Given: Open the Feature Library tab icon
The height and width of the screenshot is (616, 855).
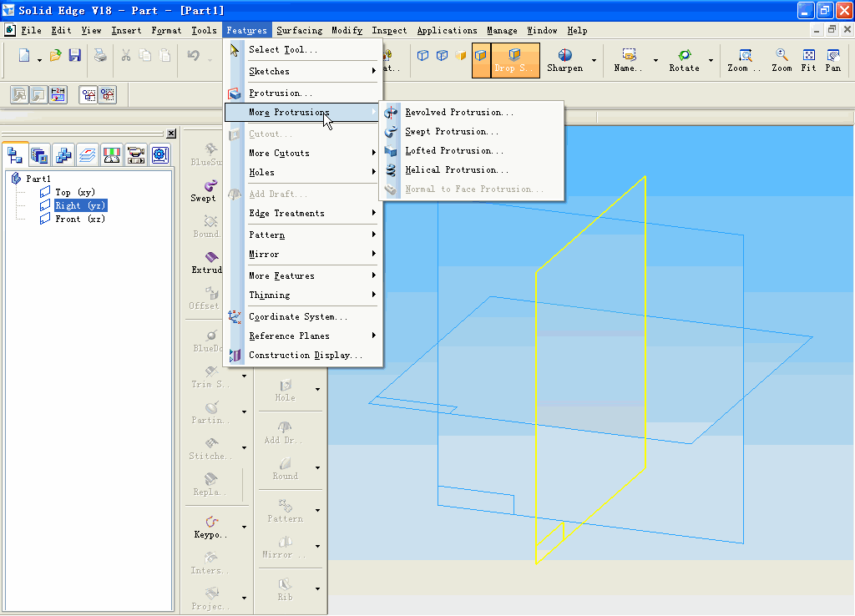Looking at the screenshot, I should 39,154.
